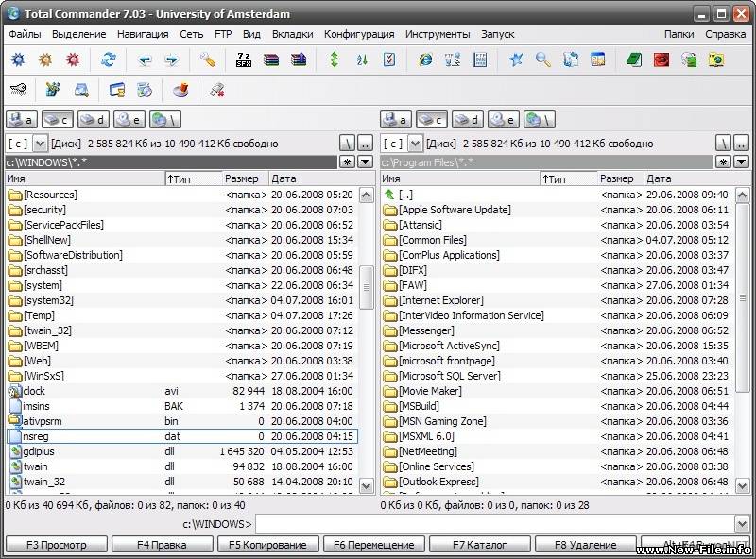Click the 7z SFX archiver toolbar icon

tap(242, 59)
